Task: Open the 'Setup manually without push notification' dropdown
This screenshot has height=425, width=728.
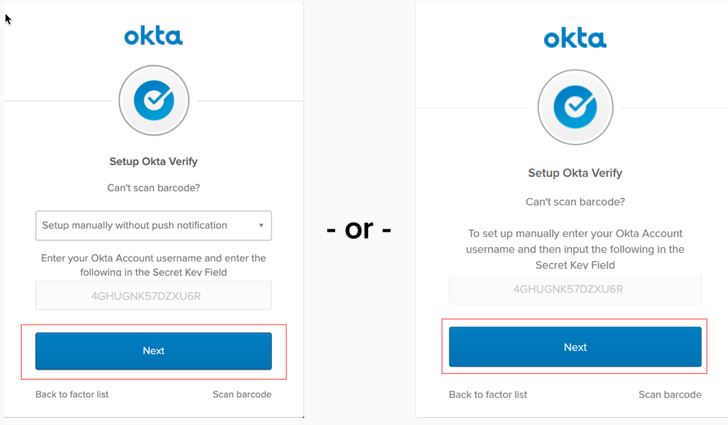Action: [153, 225]
